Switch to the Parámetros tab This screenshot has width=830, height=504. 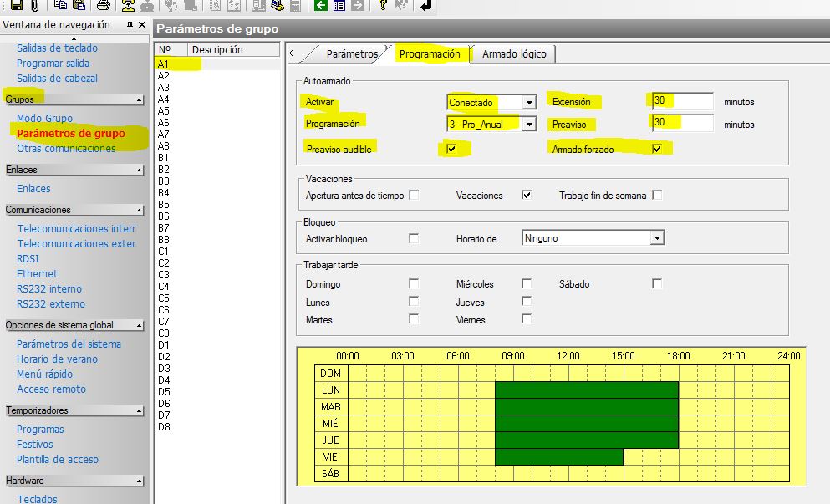[352, 54]
